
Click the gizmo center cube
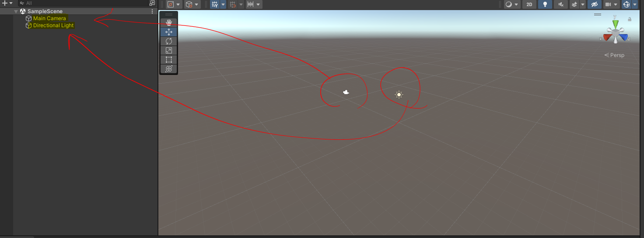(x=616, y=33)
